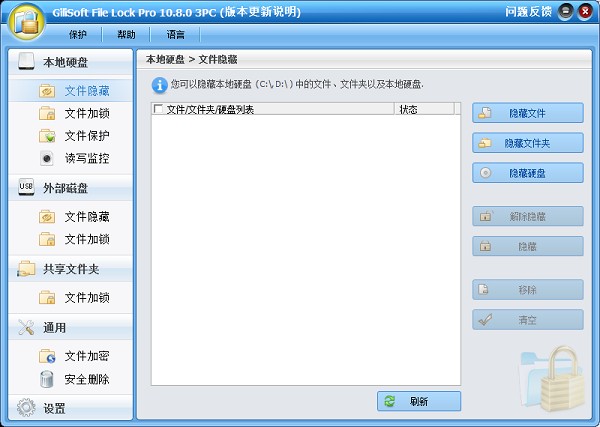
Task: Click the 隐藏文件 button
Action: [527, 113]
